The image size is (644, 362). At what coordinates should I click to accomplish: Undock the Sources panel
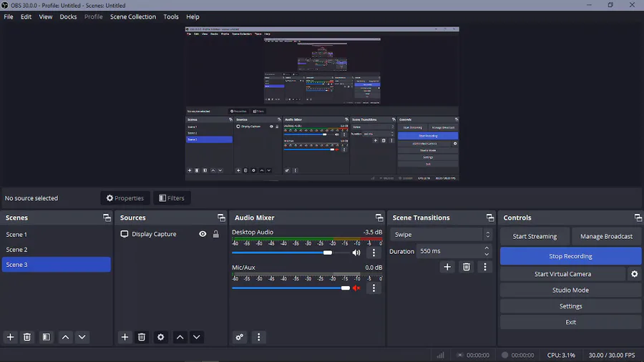click(221, 217)
